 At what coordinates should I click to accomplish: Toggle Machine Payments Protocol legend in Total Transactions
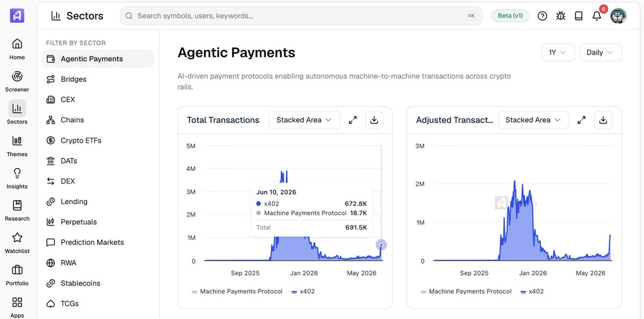coord(237,292)
